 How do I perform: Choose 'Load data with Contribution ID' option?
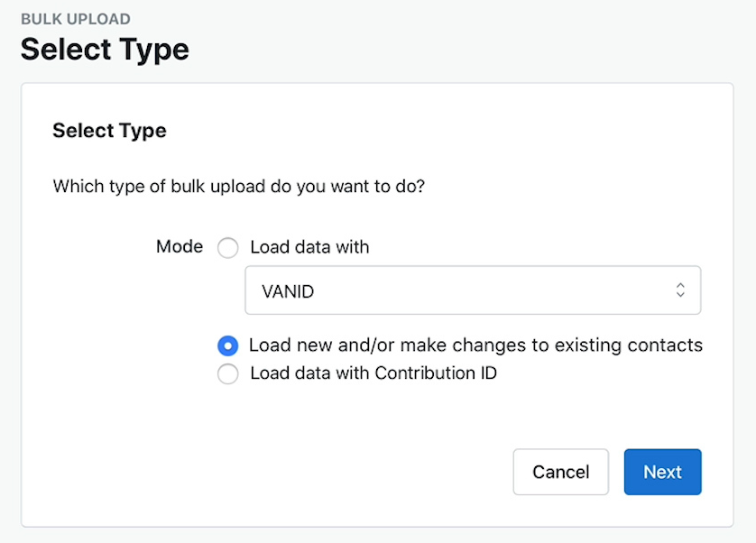tap(227, 373)
